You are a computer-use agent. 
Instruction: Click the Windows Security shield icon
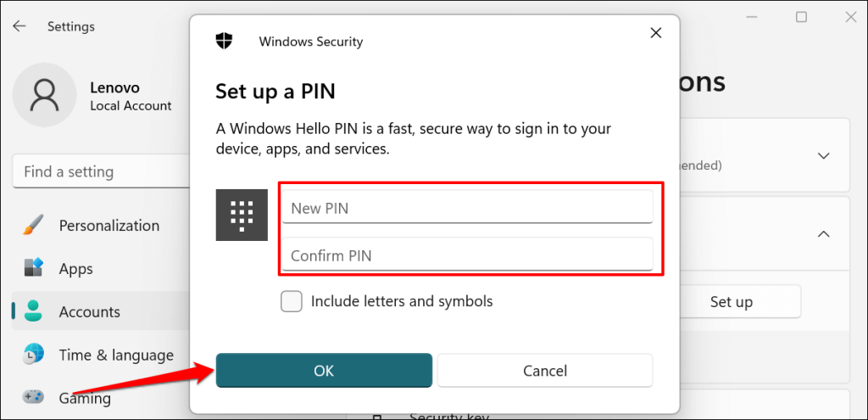[x=225, y=41]
